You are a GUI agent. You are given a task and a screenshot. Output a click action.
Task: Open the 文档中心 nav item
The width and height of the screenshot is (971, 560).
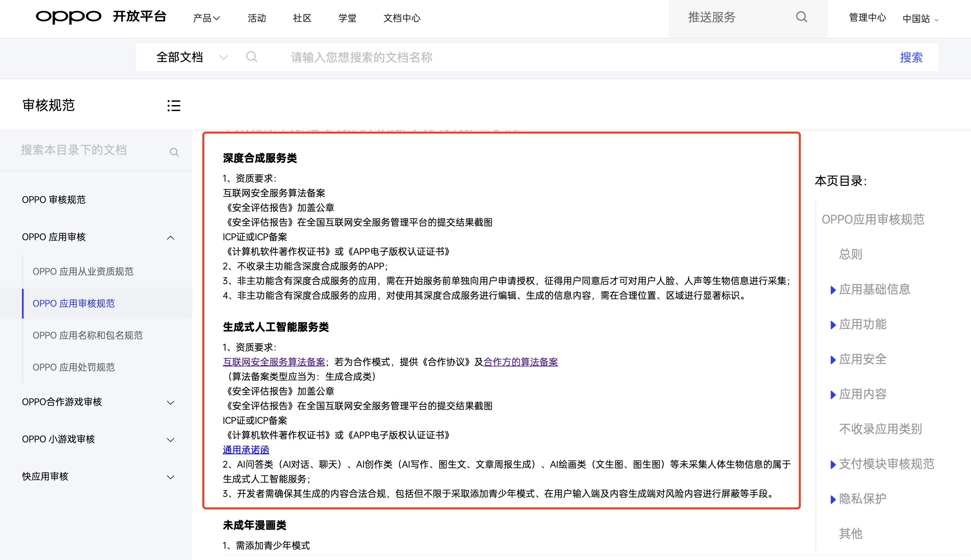(x=402, y=18)
